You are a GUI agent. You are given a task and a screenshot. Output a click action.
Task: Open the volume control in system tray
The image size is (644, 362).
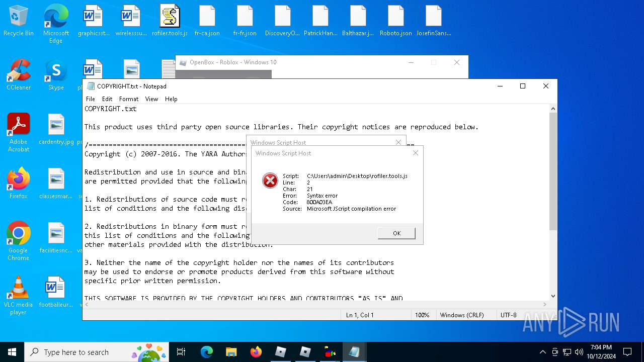[579, 352]
